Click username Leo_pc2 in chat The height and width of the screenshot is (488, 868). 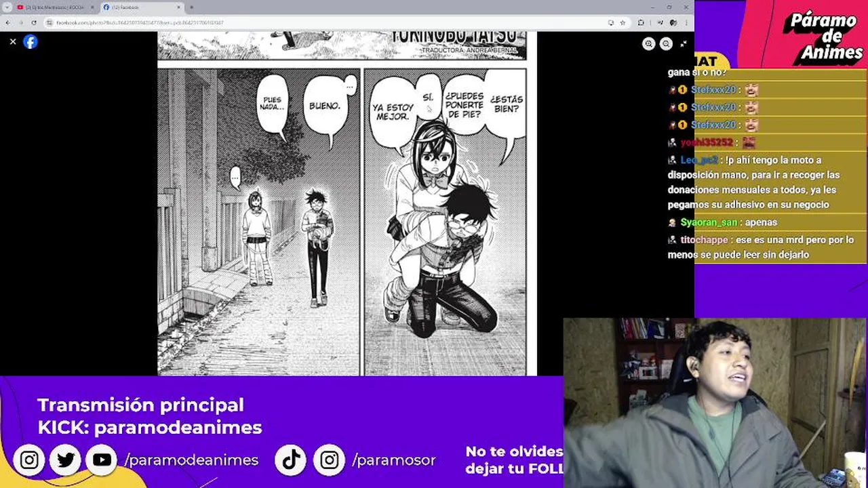[x=699, y=160]
